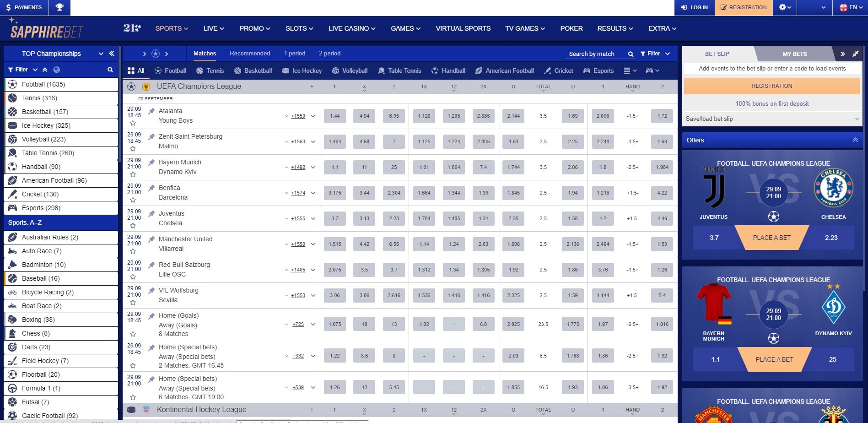Favorite the Home (Goals) 8 Matches star
Screen dimensions: 868x423
pyautogui.click(x=133, y=334)
